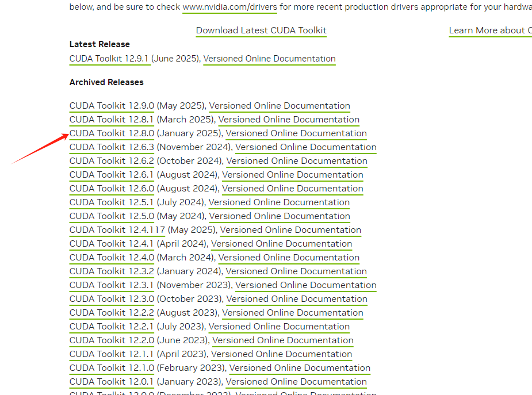The image size is (532, 395).
Task: Select CUDA Toolkit 12.5.0 link
Action: tap(112, 216)
